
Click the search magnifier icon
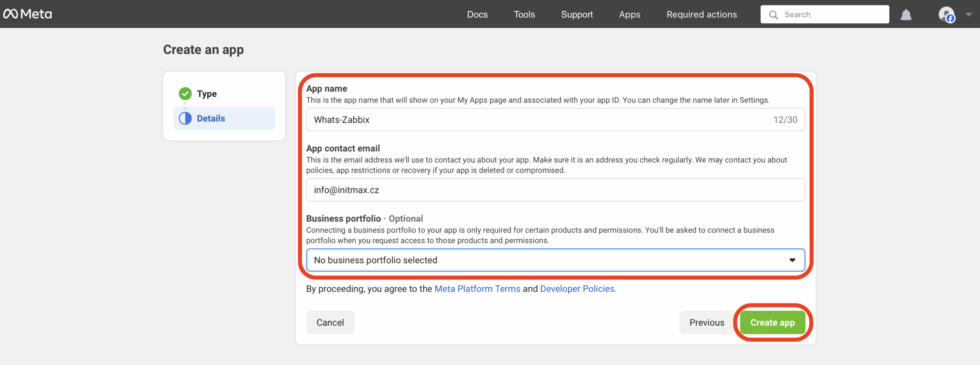click(773, 15)
